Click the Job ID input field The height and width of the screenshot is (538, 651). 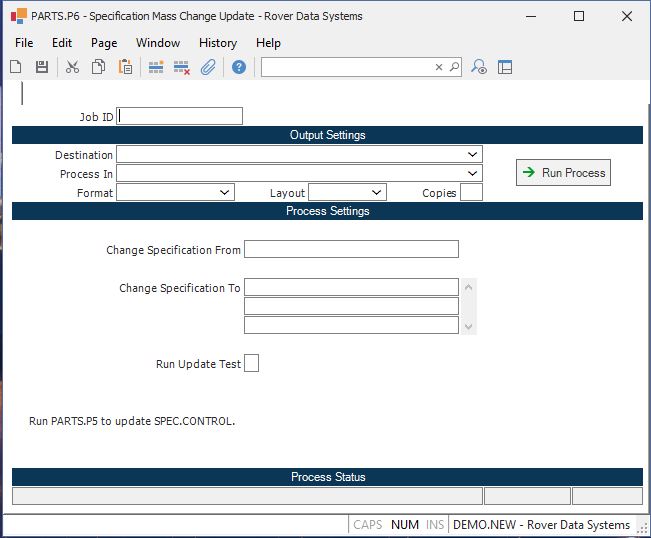[x=180, y=116]
